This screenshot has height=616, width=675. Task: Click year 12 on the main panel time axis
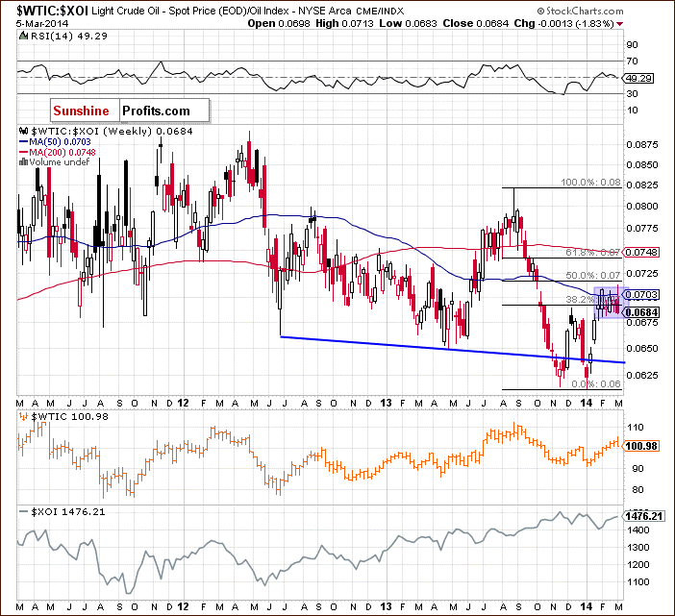183,403
